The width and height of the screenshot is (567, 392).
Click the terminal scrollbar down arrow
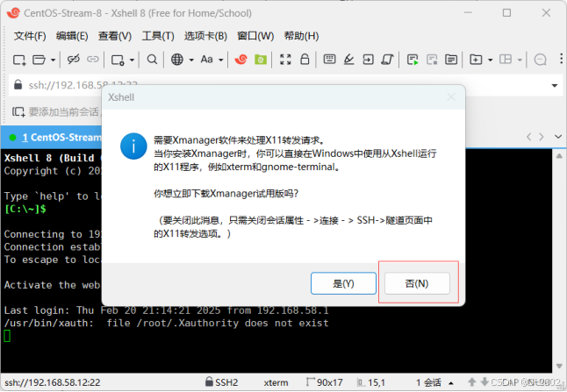point(559,366)
